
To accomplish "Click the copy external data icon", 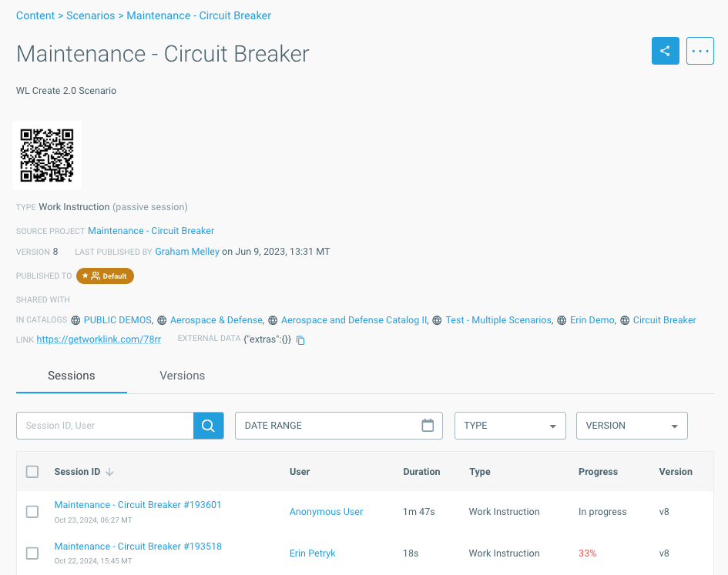I will click(301, 340).
